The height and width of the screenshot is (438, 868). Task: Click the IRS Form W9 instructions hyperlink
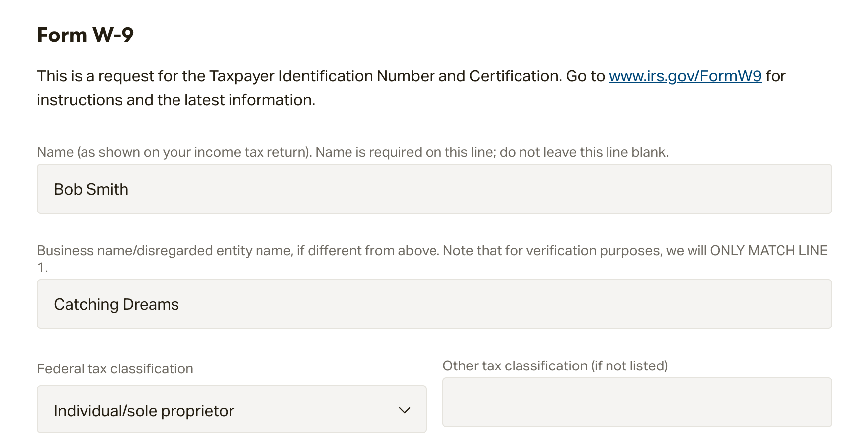click(685, 76)
